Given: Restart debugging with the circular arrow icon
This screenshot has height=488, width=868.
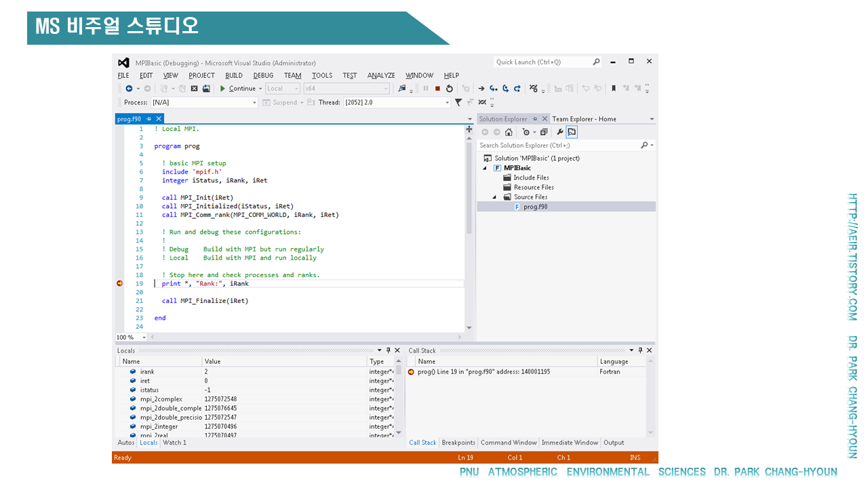Looking at the screenshot, I should [x=449, y=88].
